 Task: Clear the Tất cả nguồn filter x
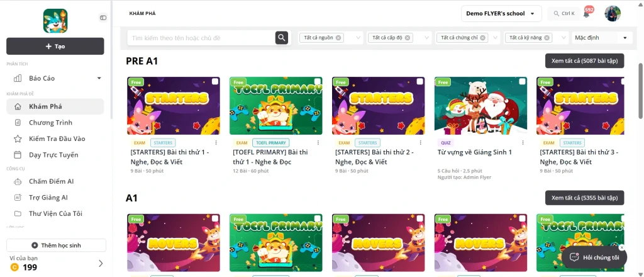338,38
